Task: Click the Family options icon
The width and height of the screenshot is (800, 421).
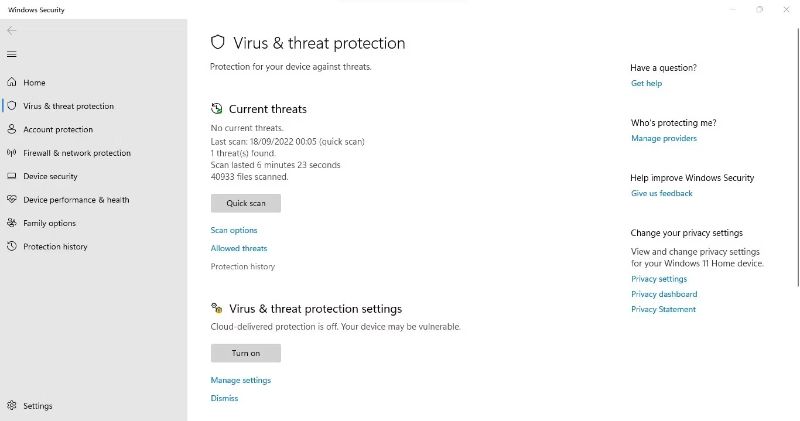Action: click(x=12, y=223)
